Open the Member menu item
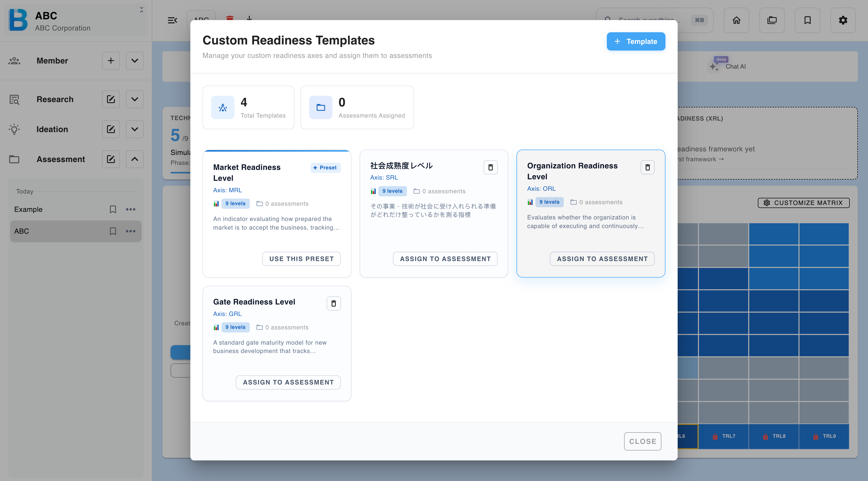Image resolution: width=868 pixels, height=481 pixels. (x=52, y=61)
